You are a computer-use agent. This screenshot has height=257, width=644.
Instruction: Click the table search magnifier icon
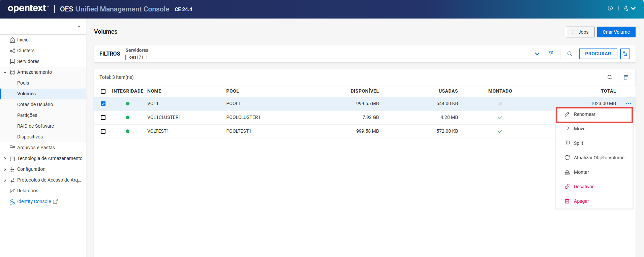(x=610, y=77)
